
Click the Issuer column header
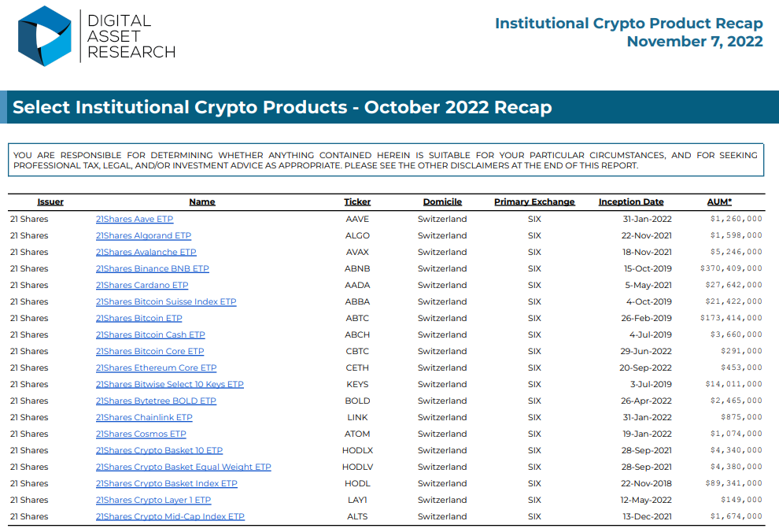(50, 202)
